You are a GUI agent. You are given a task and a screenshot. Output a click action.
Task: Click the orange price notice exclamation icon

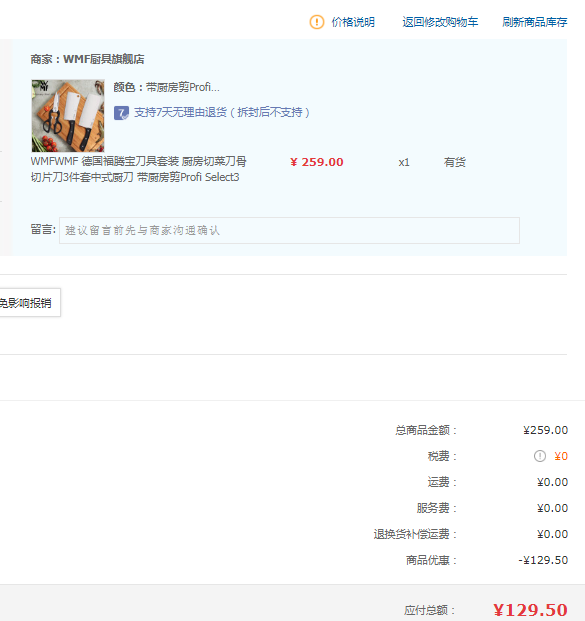click(x=316, y=22)
